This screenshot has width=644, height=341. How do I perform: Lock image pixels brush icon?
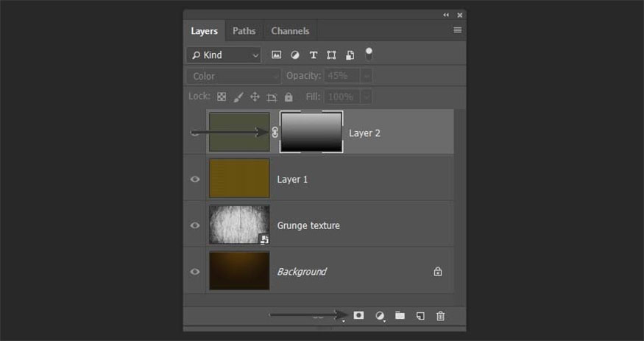tap(238, 97)
